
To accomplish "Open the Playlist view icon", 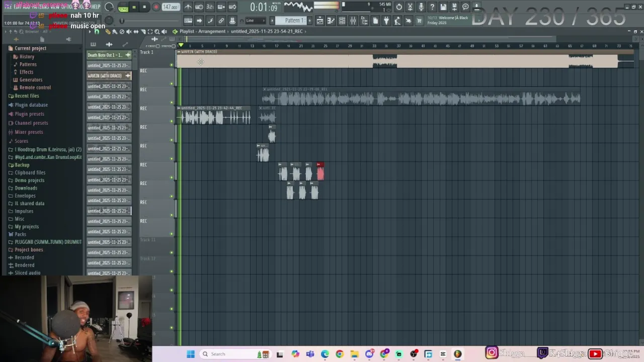I will (x=319, y=21).
